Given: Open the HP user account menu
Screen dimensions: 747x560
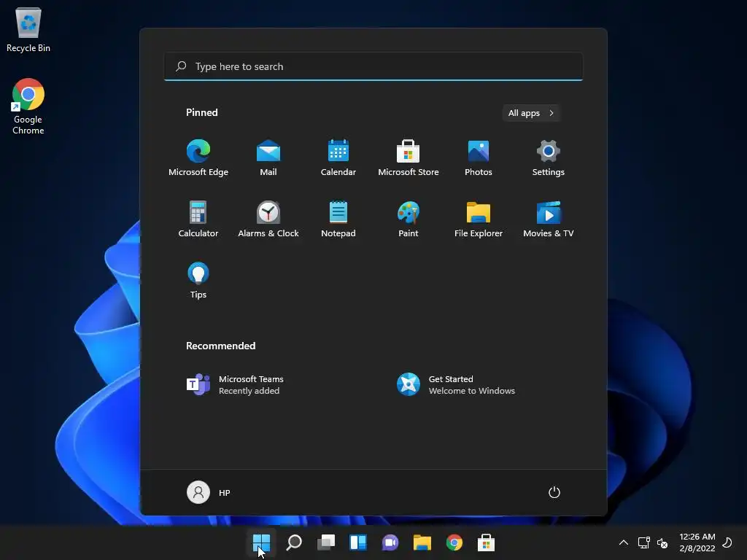Looking at the screenshot, I should click(x=208, y=492).
